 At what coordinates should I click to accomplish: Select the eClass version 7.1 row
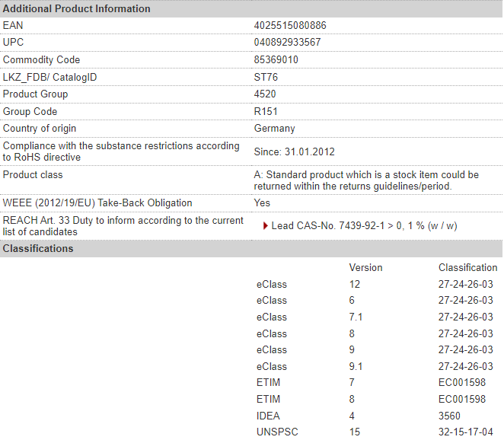[x=375, y=317]
